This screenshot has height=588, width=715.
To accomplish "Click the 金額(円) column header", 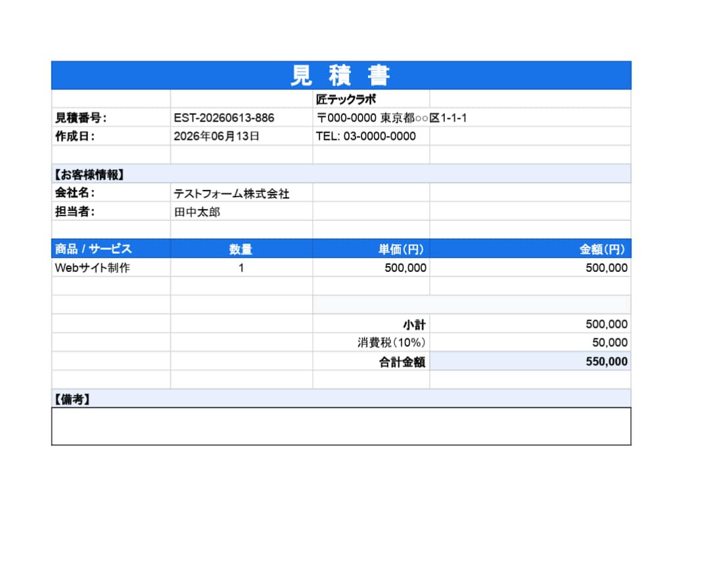I will [530, 249].
